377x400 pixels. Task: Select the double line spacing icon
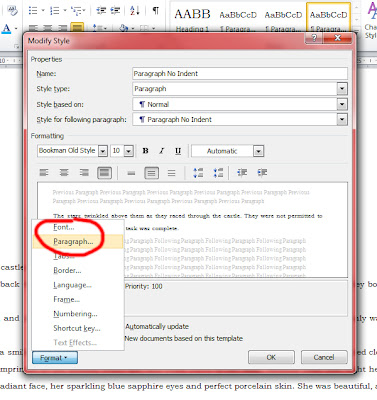pyautogui.click(x=171, y=173)
